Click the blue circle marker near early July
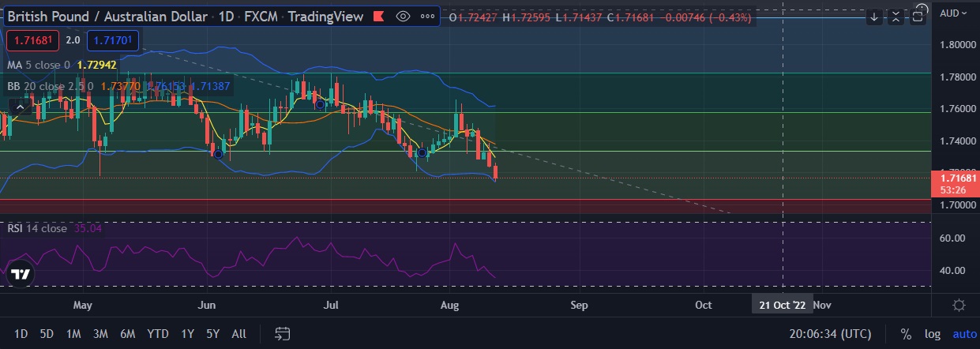 tap(320, 104)
